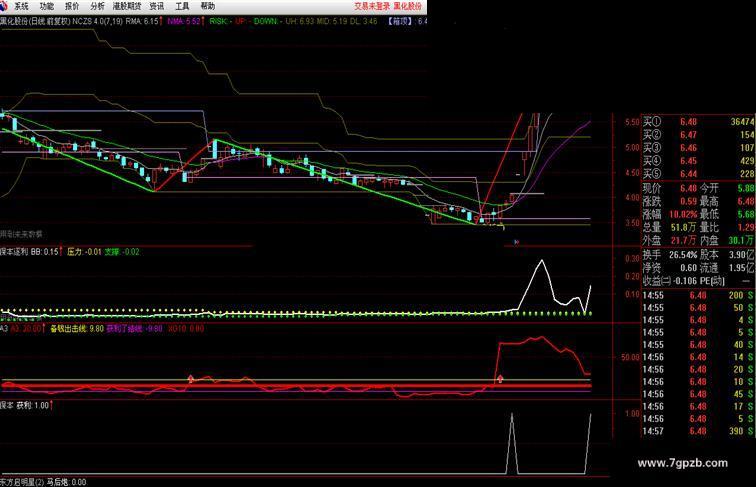Open the 功能 menu
The height and width of the screenshot is (487, 756).
pyautogui.click(x=47, y=6)
